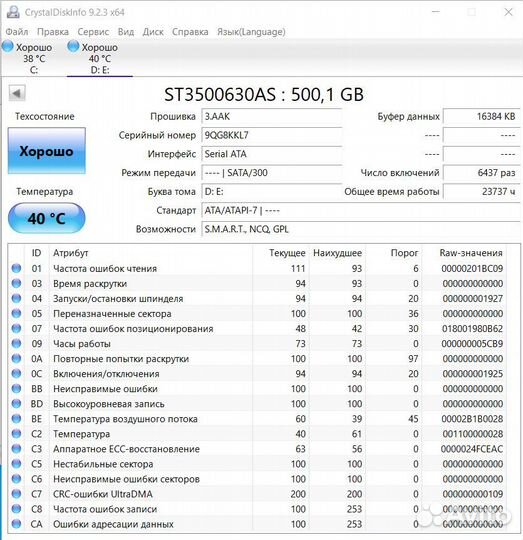Click status icon of attribute 03
Screen dimensions: 523x540
[16, 283]
